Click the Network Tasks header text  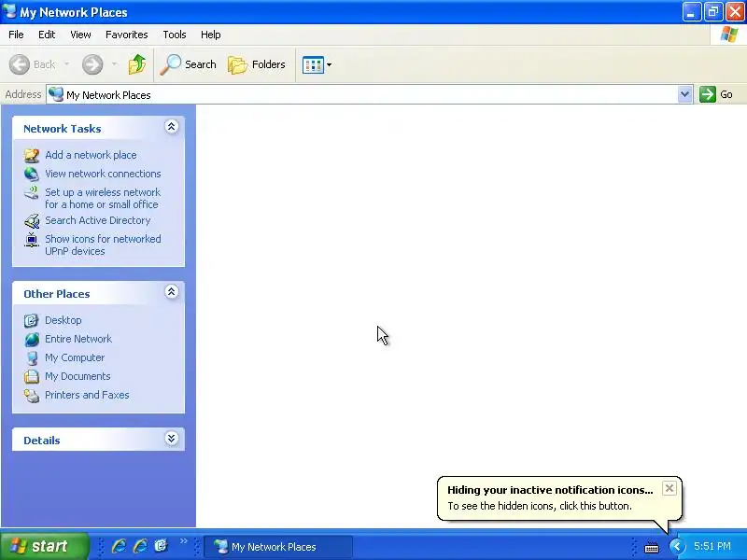pos(62,129)
